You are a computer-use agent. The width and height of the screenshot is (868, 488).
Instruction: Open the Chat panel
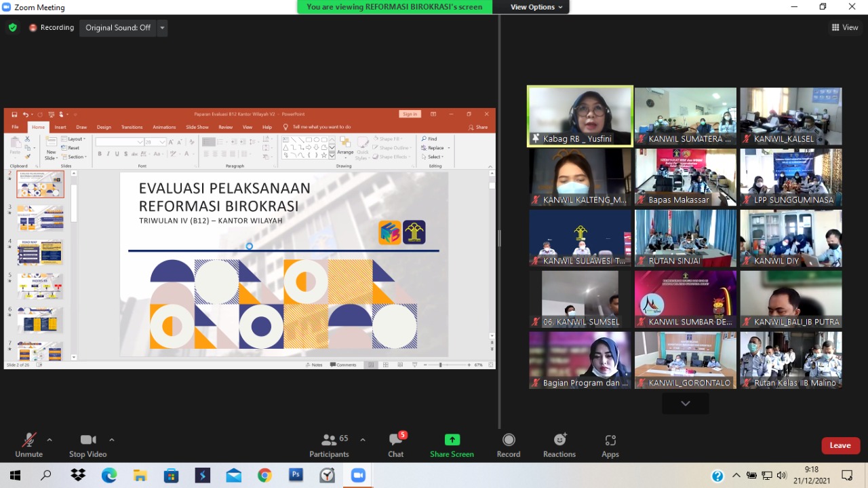pos(396,445)
